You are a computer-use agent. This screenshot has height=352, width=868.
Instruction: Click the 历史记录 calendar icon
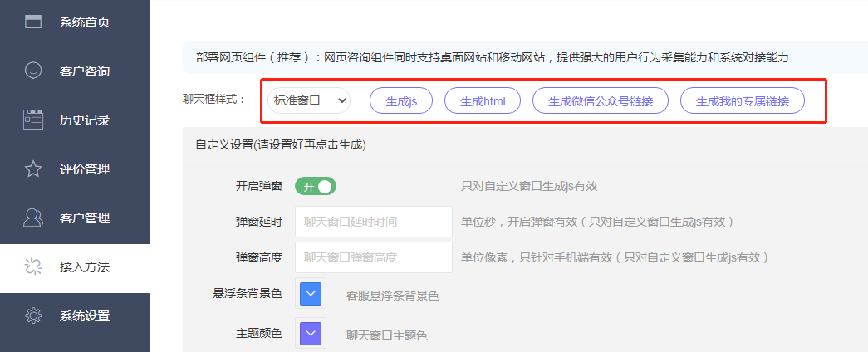pos(33,120)
